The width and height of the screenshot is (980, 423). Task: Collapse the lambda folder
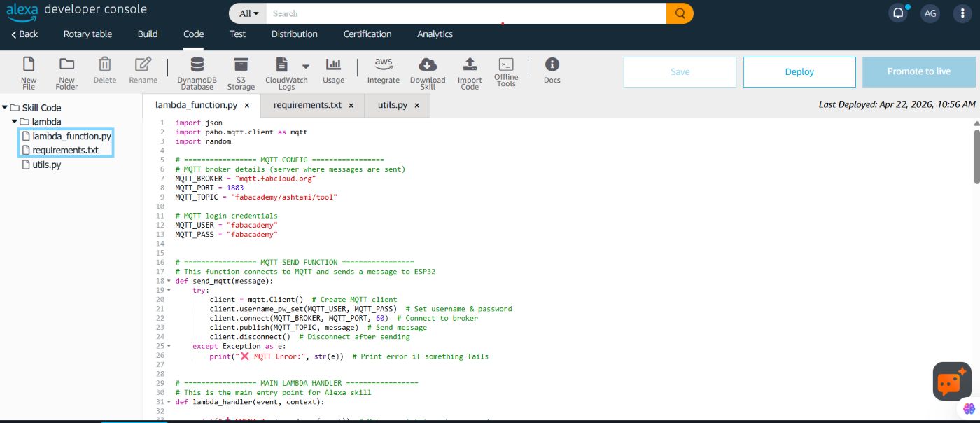pyautogui.click(x=14, y=122)
